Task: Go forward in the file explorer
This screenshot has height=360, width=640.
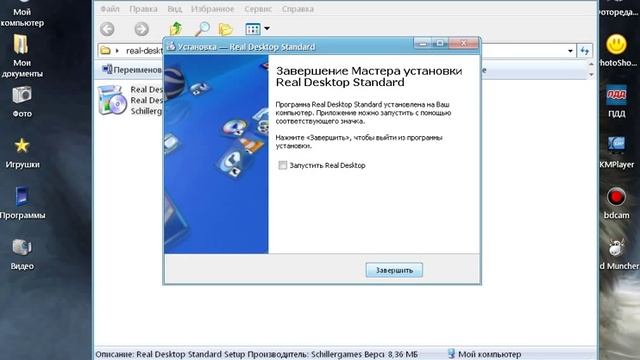Action: click(x=142, y=29)
